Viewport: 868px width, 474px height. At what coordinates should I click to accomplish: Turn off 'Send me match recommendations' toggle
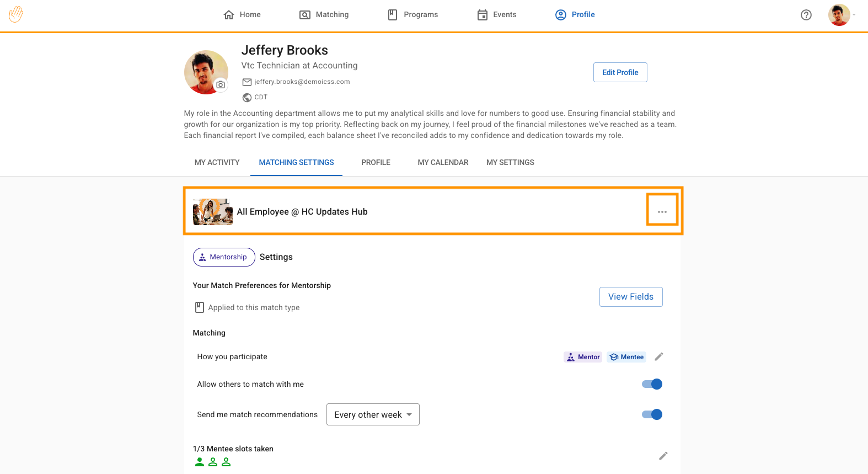652,414
